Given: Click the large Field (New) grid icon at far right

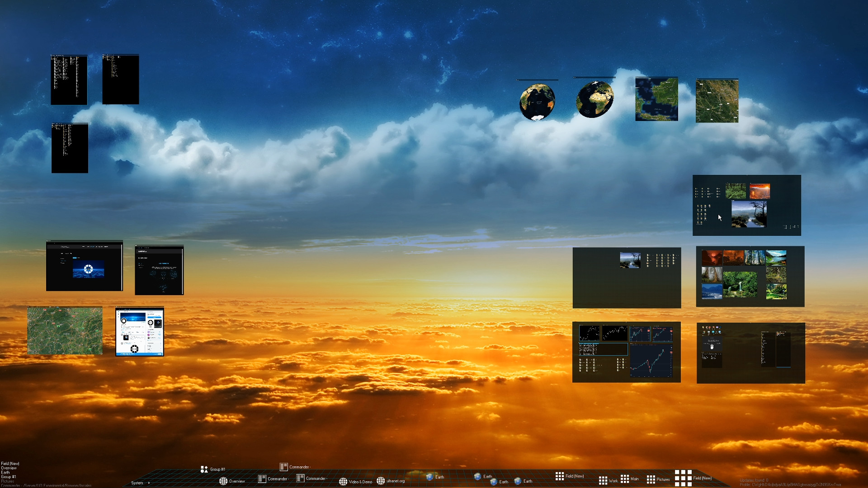Looking at the screenshot, I should [683, 477].
